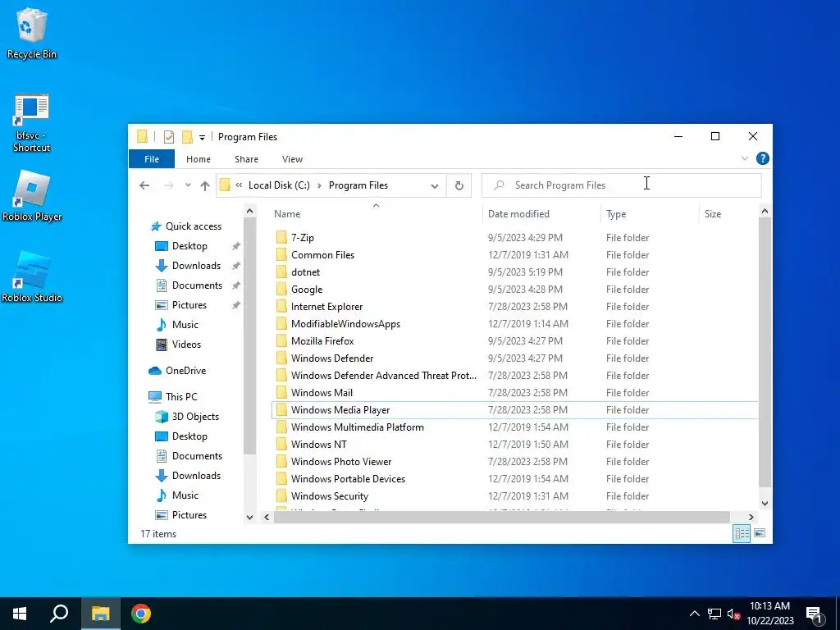840x630 pixels.
Task: Select the Internet Explorer folder
Action: tap(319, 307)
